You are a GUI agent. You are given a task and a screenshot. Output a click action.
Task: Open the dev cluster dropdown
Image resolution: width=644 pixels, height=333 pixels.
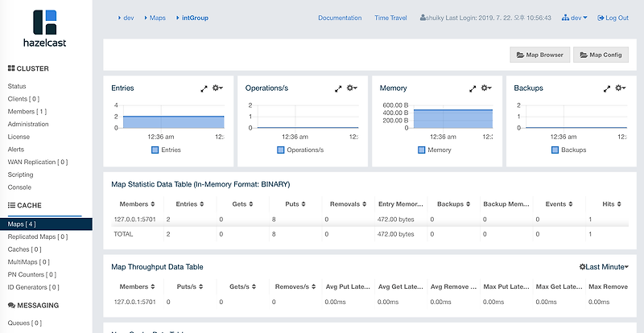click(x=575, y=18)
